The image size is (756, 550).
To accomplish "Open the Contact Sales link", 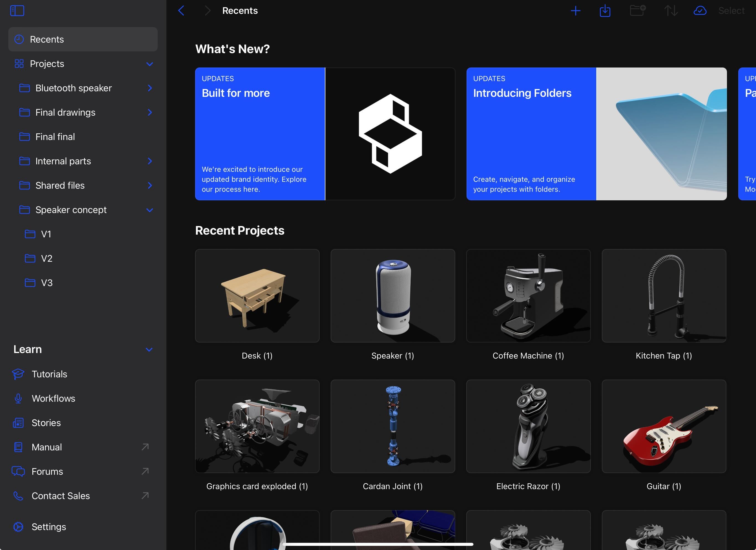I will click(x=60, y=496).
